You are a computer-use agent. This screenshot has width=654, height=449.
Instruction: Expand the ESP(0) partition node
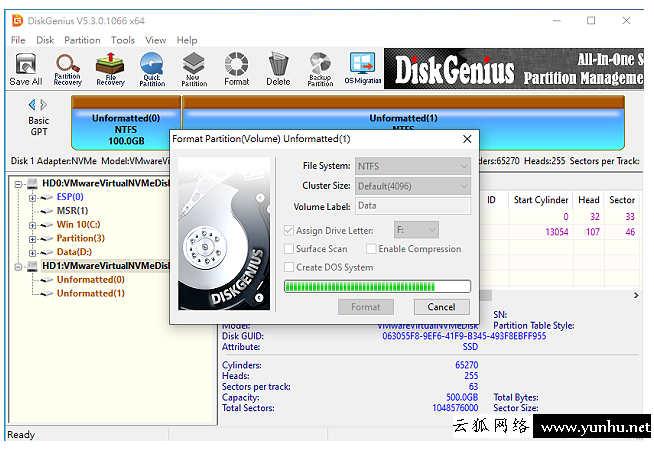32,198
